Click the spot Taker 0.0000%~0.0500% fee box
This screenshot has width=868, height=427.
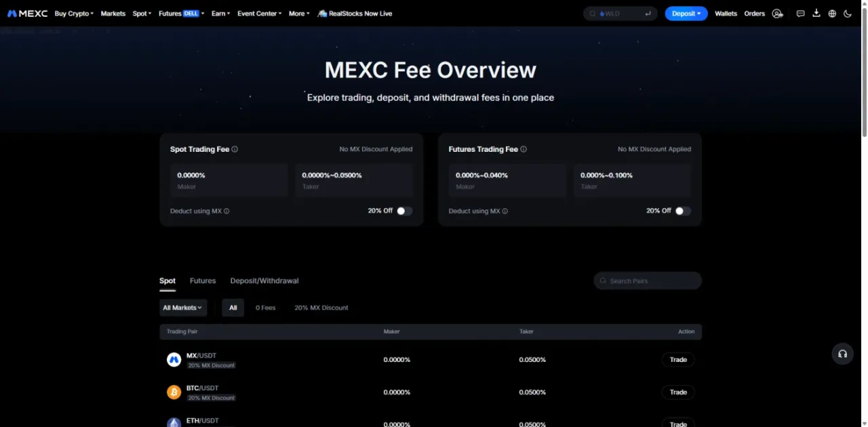tap(354, 180)
